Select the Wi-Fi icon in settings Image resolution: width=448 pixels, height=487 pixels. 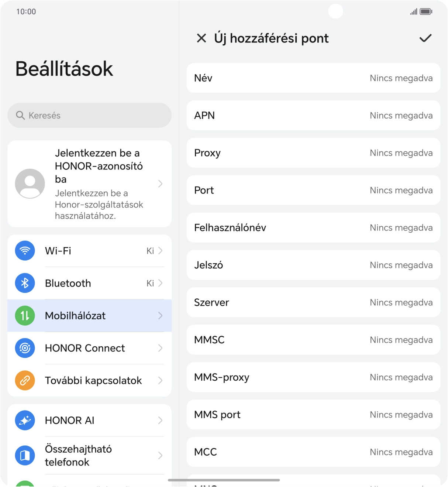24,250
